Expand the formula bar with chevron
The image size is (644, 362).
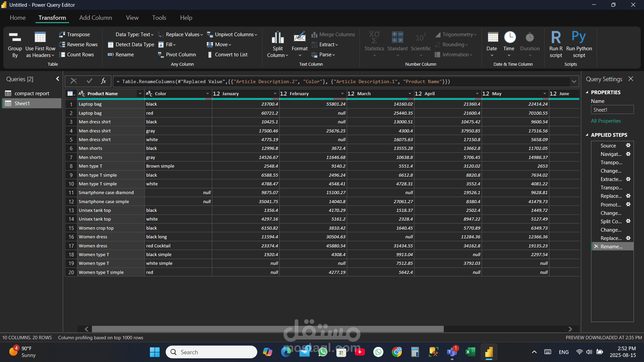pos(574,81)
